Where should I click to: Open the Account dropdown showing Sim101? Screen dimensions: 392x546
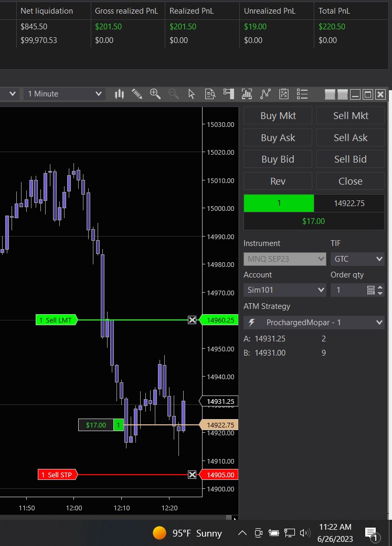tap(284, 290)
